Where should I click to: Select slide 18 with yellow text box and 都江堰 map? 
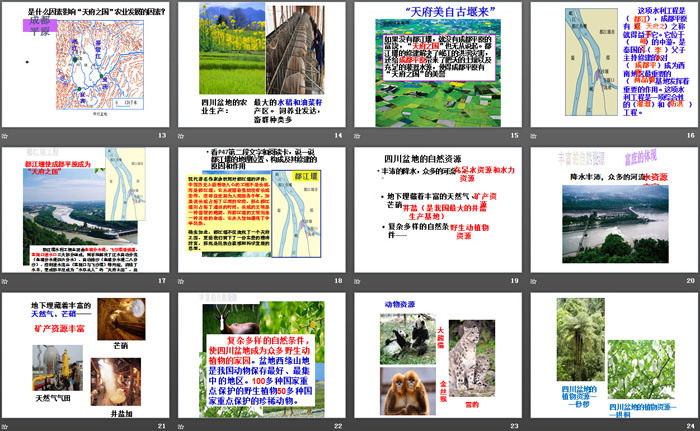(x=262, y=210)
